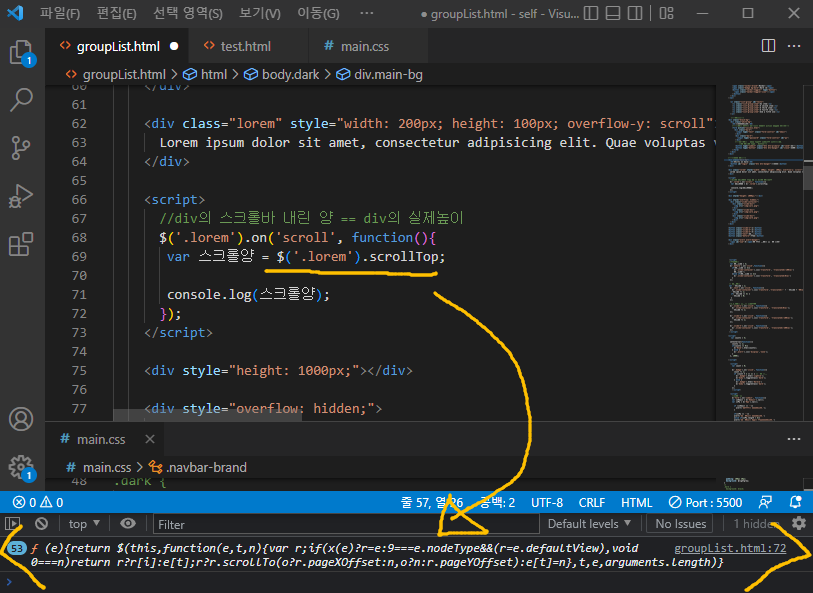Click the editor minimap code overview
Image resolution: width=813 pixels, height=593 pixels.
[763, 252]
